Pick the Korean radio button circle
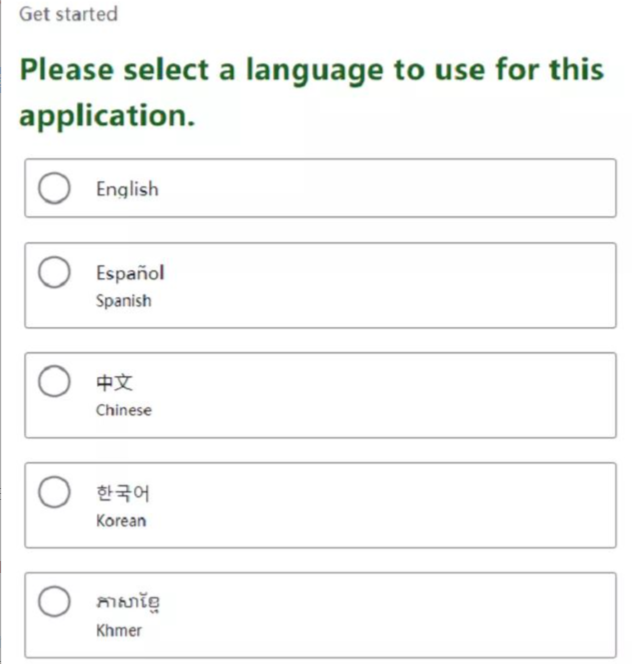The height and width of the screenshot is (664, 632). [54, 492]
